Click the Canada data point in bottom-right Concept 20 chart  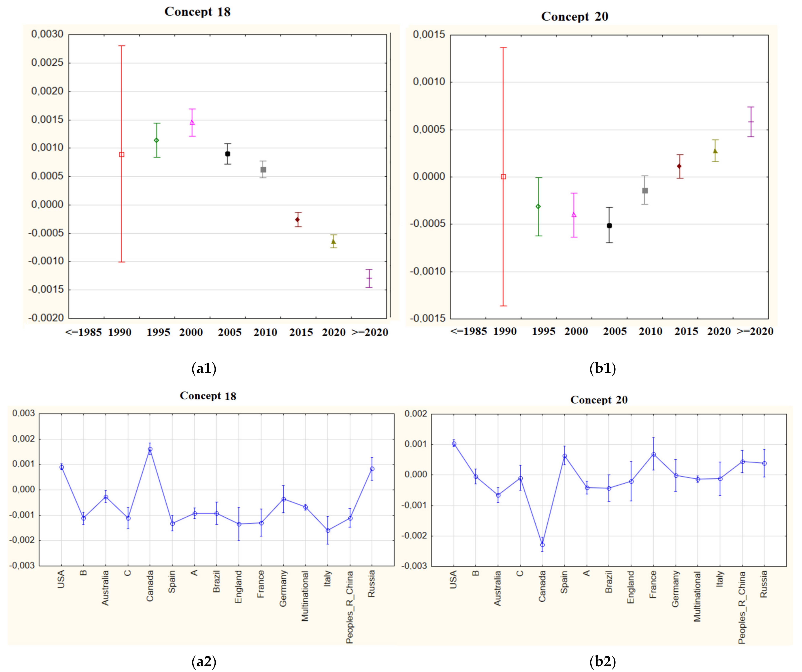[x=542, y=545]
